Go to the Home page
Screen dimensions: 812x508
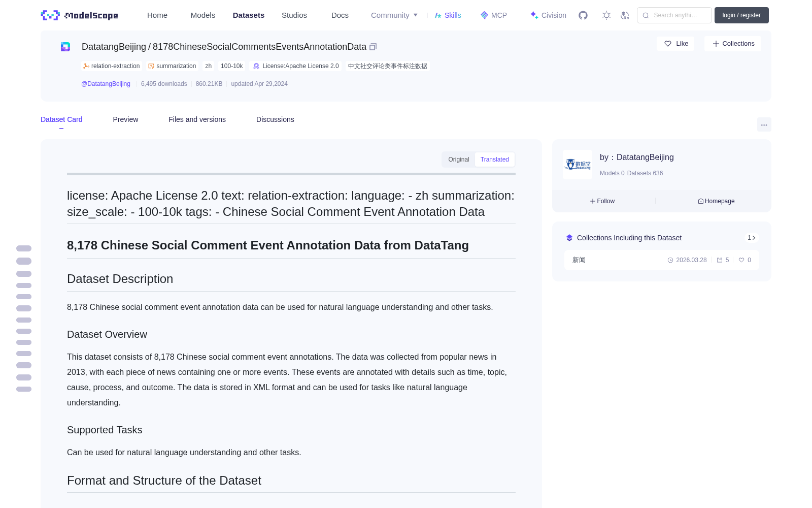pyautogui.click(x=157, y=15)
